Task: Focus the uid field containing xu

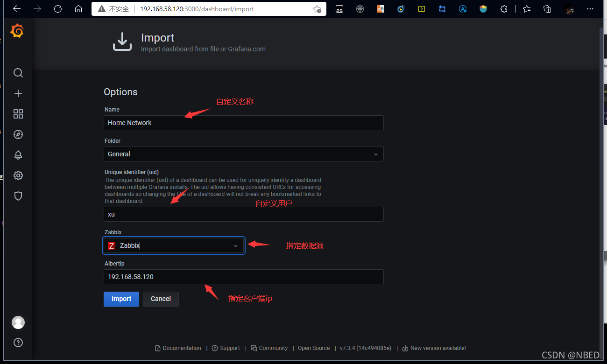Action: (x=244, y=214)
